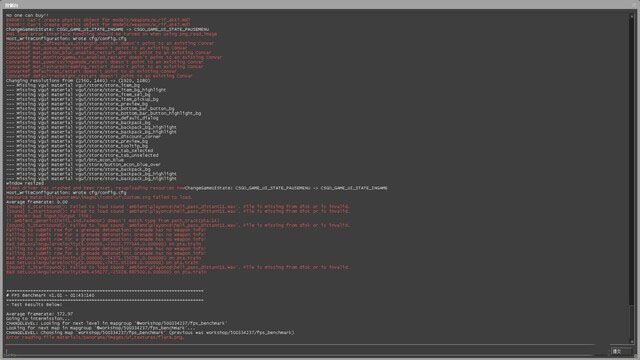Select the store_item_sel_bg missing material line
The image size is (640, 360).
point(78,95)
